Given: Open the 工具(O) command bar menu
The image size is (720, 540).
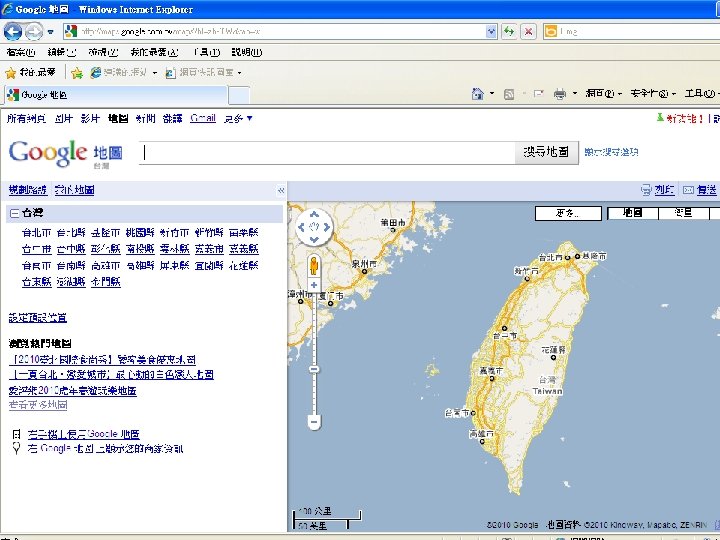Looking at the screenshot, I should [701, 94].
